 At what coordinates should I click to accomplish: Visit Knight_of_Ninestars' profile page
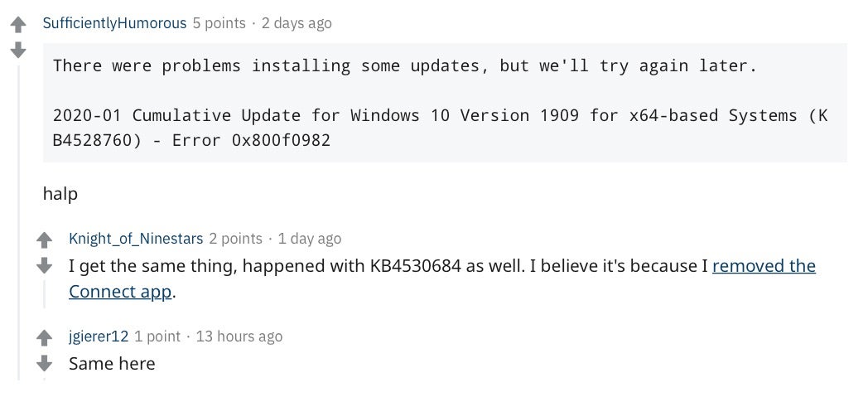pos(136,239)
